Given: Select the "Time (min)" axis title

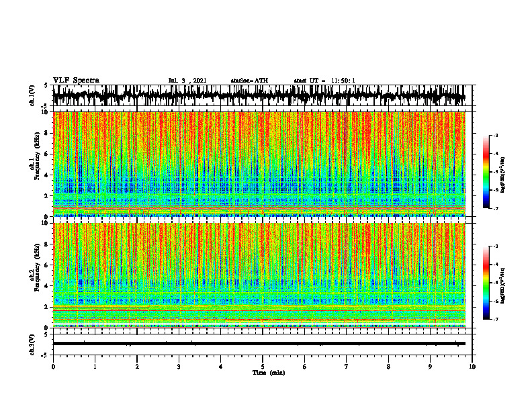Looking at the screenshot, I should pos(269,373).
